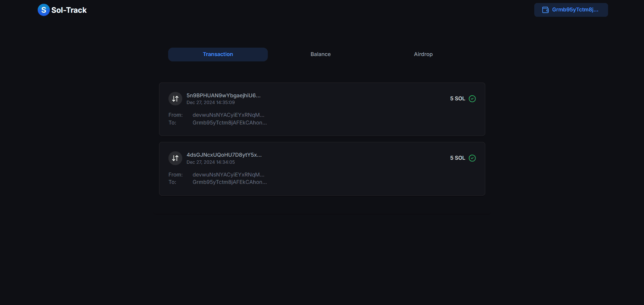Image resolution: width=644 pixels, height=305 pixels.
Task: Click the wallet icon beside Grmb95yTctm8j address
Action: [x=545, y=10]
